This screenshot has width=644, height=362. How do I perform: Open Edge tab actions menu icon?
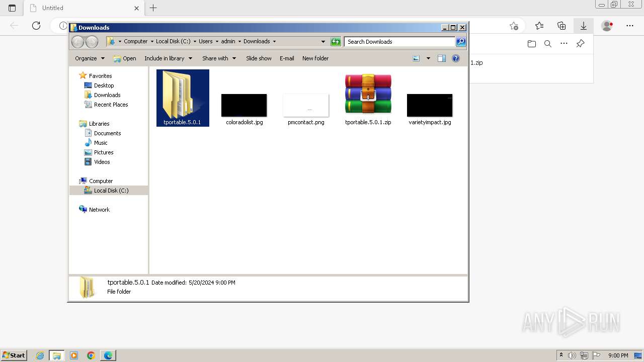pyautogui.click(x=12, y=8)
